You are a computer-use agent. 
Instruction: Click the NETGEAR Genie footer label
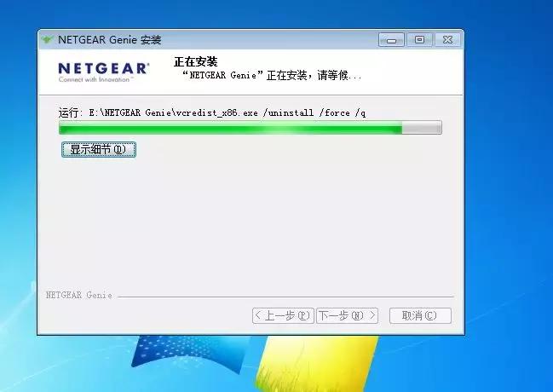click(79, 295)
